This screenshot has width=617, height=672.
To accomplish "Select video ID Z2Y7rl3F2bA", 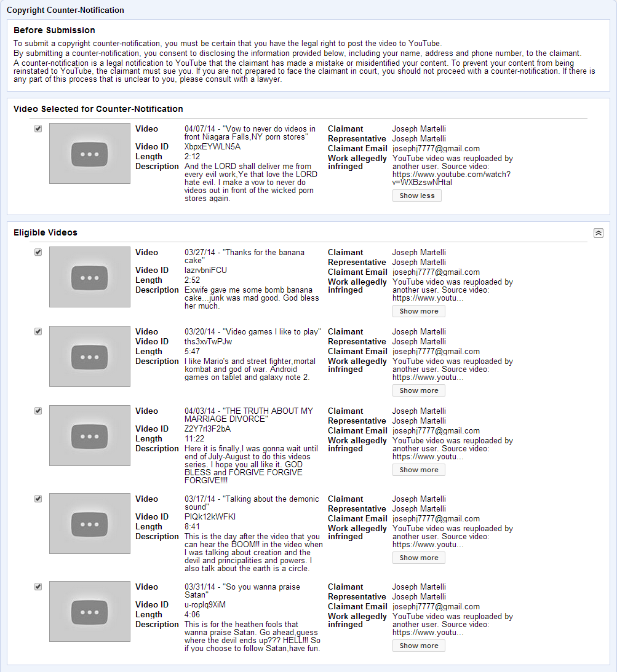I will pos(207,429).
